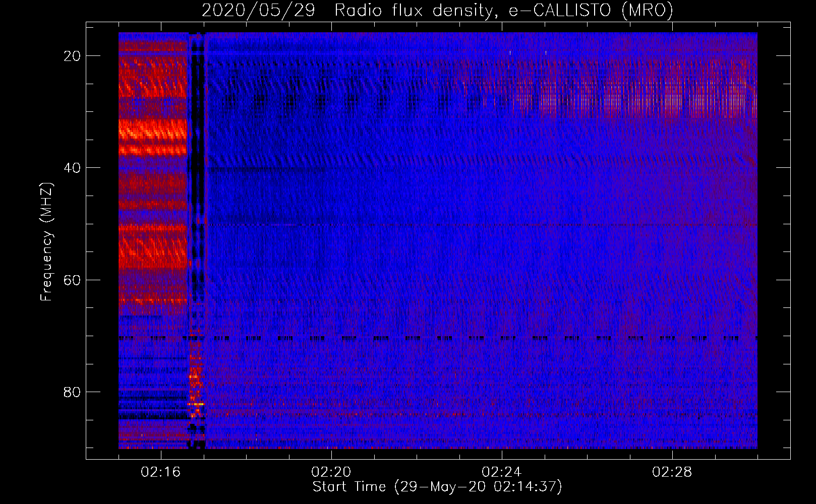Click the plot title text 'Radio flux density, e-CALLISTO (MRO)'
This screenshot has width=816, height=504.
tap(503, 10)
